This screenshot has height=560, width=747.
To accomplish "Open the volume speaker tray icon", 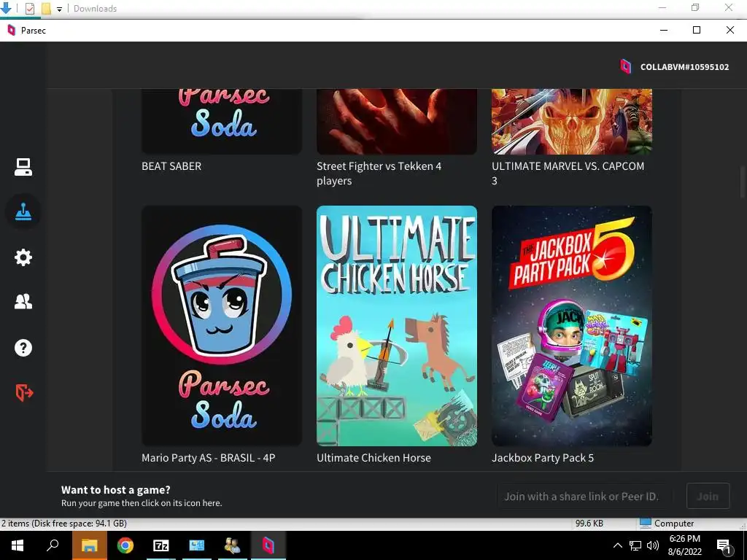I will click(x=653, y=545).
